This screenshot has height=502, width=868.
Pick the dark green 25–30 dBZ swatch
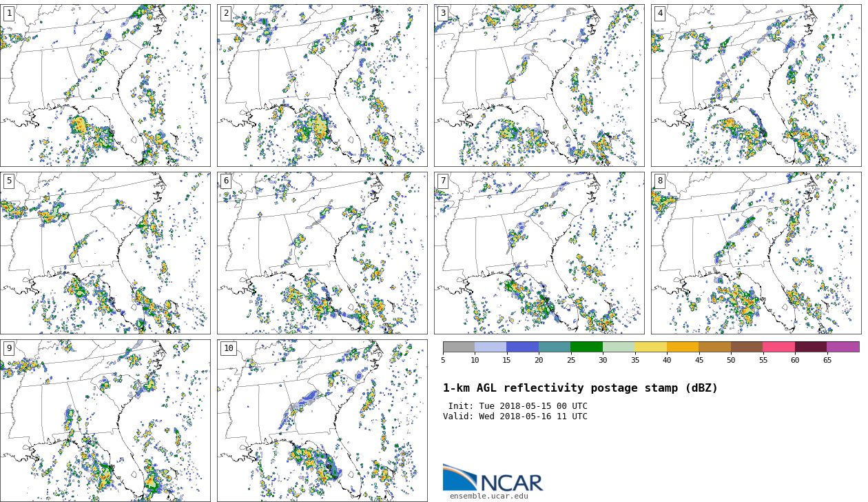pos(586,347)
